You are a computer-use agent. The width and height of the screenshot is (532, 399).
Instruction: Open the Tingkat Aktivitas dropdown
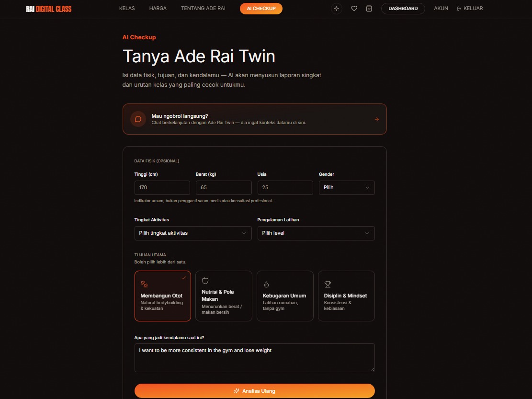[192, 233]
